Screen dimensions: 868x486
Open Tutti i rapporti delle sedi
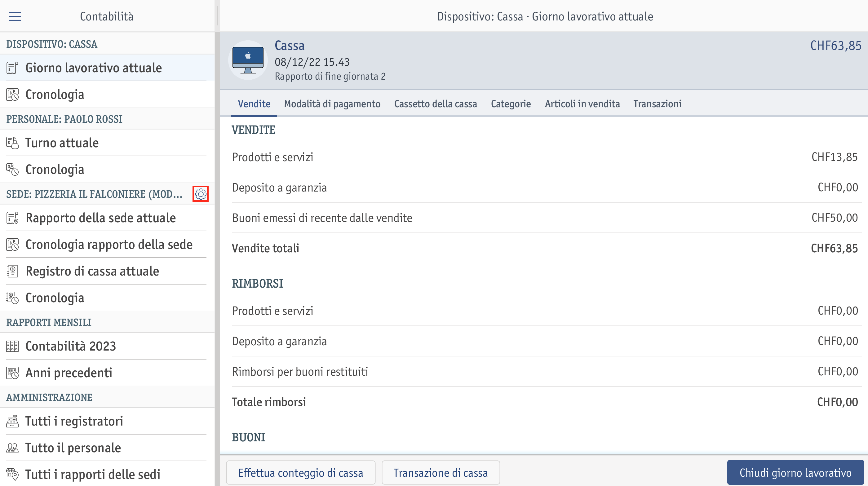pyautogui.click(x=107, y=475)
